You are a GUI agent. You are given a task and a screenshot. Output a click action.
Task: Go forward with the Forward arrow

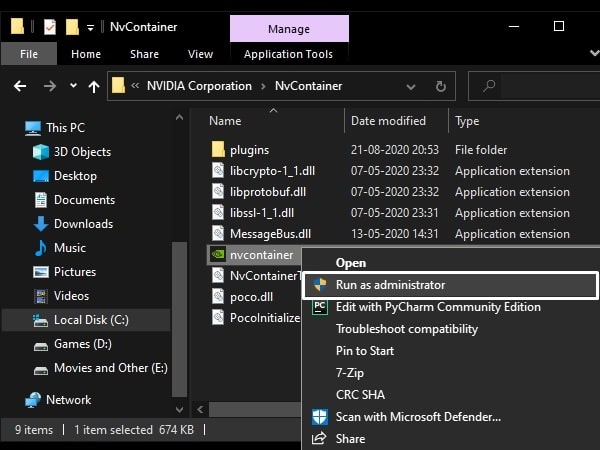(50, 86)
